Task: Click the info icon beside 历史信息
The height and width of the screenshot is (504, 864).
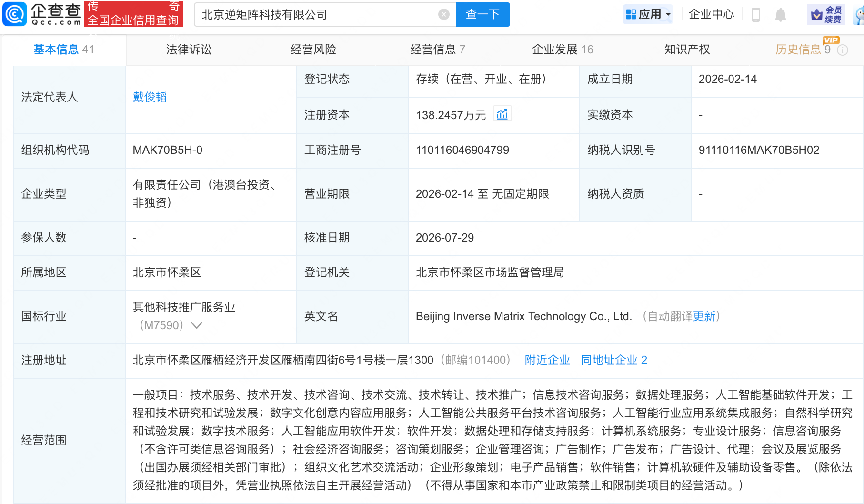Action: click(843, 50)
